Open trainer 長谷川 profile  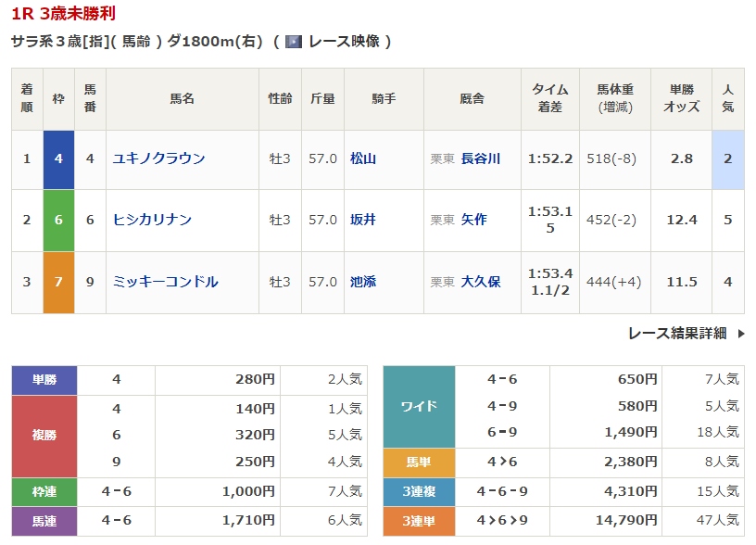click(x=480, y=158)
